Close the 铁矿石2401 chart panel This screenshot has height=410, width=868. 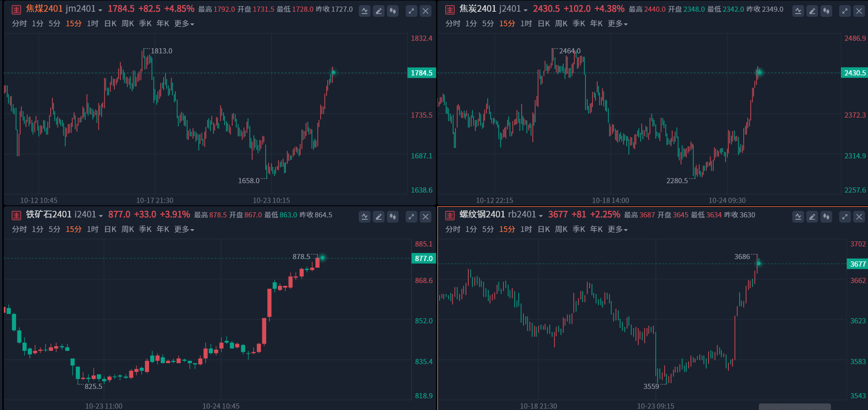[x=426, y=216]
